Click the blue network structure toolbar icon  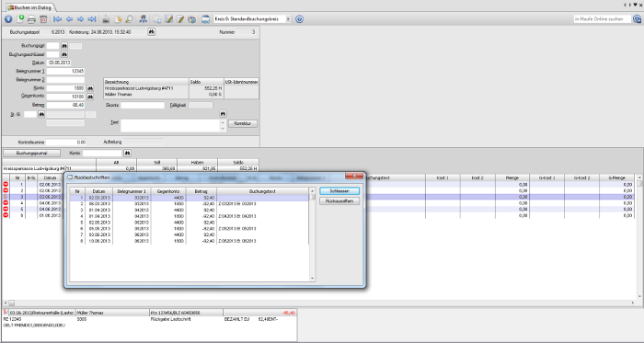[x=143, y=19]
